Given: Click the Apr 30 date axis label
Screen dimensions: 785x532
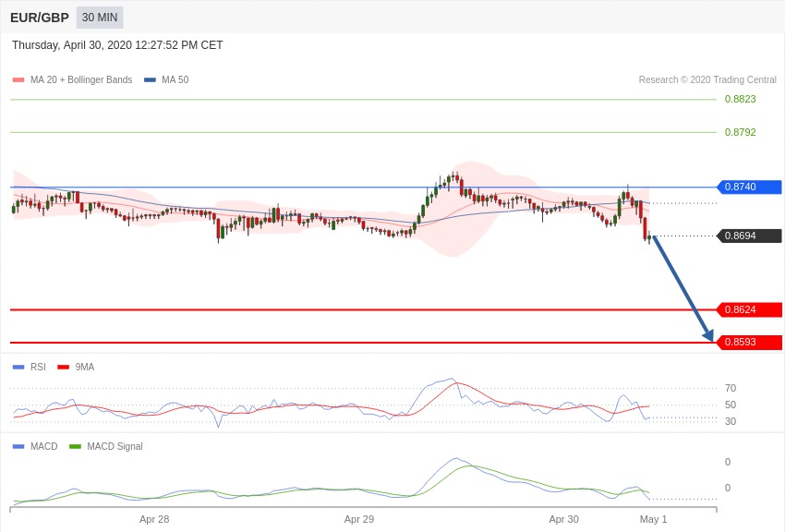Looking at the screenshot, I should (x=563, y=519).
